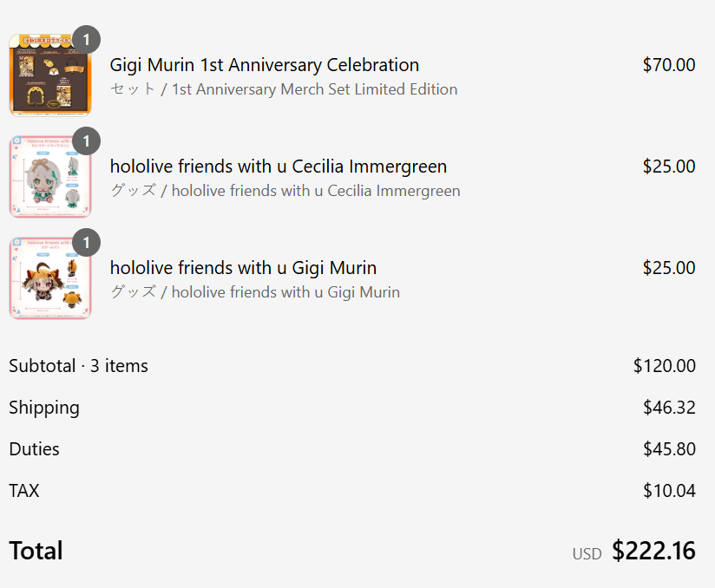Screen dimensions: 715x588
Task: Click the Subtotal 3 items label
Action: (x=78, y=366)
